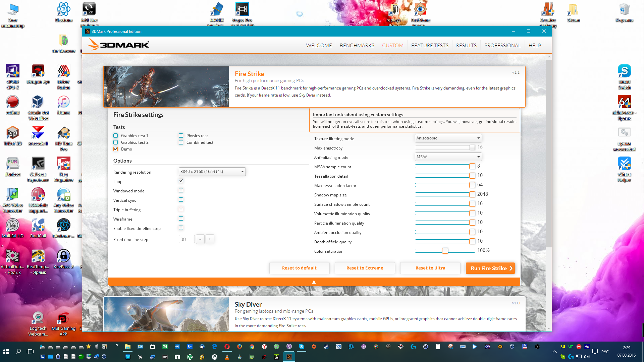Click the Color saturation slider handle

(x=445, y=251)
